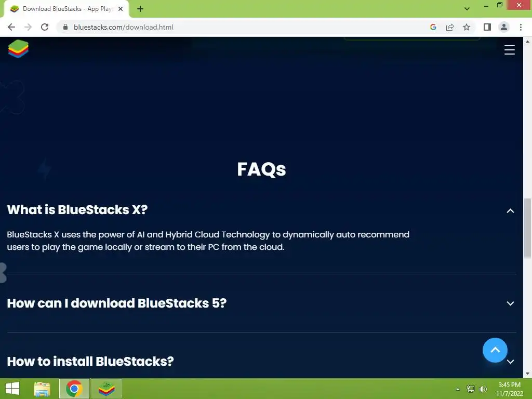Go back with the browser back arrow
Viewport: 532px width, 399px height.
coord(11,27)
